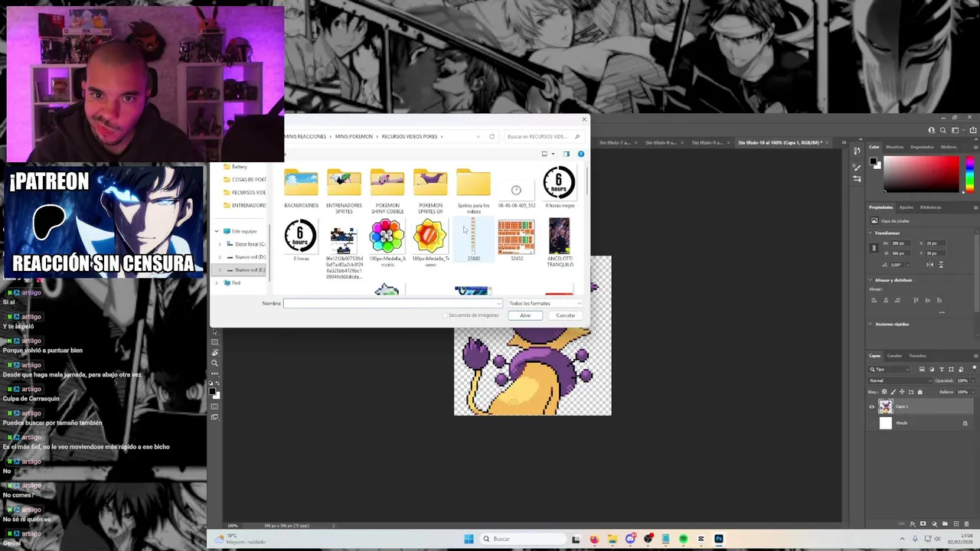Expand the Red network node
This screenshot has width=980, height=551.
tap(217, 283)
